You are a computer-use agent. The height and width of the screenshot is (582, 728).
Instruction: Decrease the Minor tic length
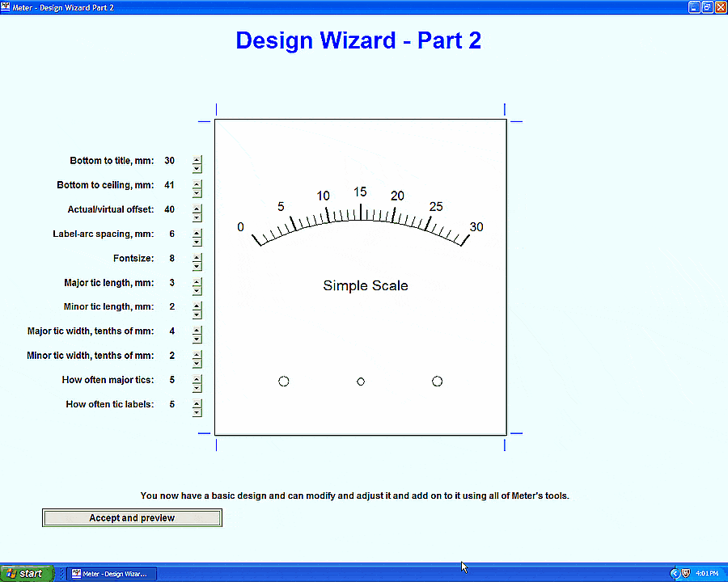[197, 315]
